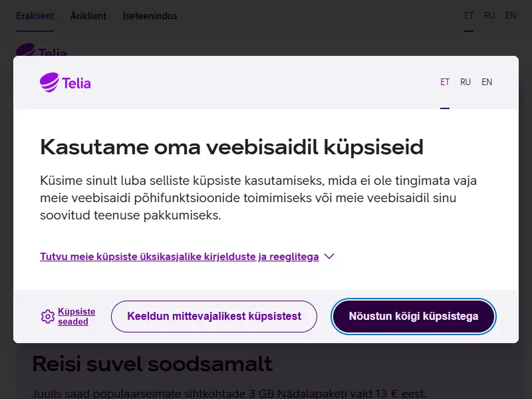Screen dimensions: 532x399
Task: Select RU in the page header languages
Action: (489, 15)
